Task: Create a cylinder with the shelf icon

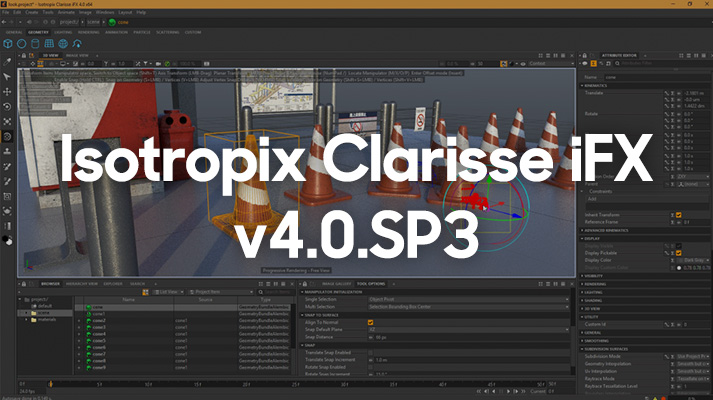Action: pos(35,44)
